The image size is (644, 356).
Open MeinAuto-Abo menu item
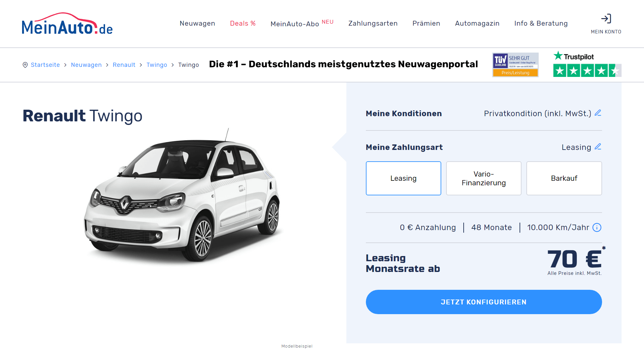pos(302,23)
